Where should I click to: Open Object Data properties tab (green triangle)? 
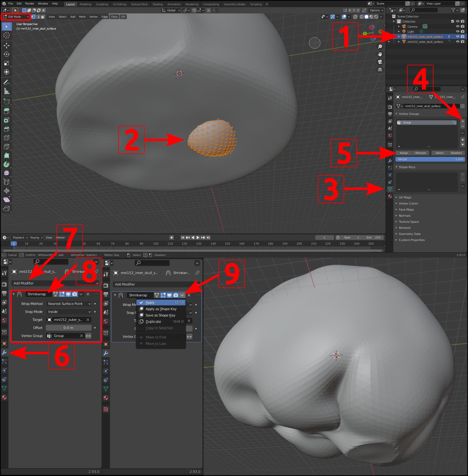[x=390, y=189]
